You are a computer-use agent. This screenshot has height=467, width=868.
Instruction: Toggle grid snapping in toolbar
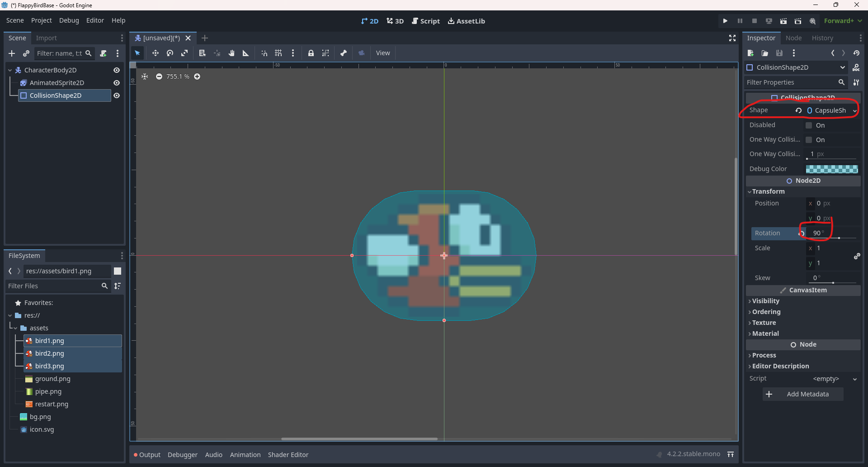(x=278, y=53)
